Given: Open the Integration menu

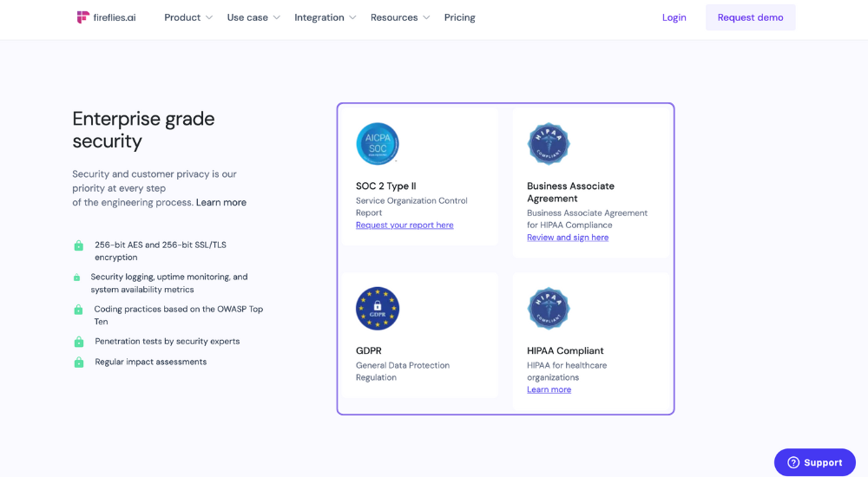Looking at the screenshot, I should 325,17.
